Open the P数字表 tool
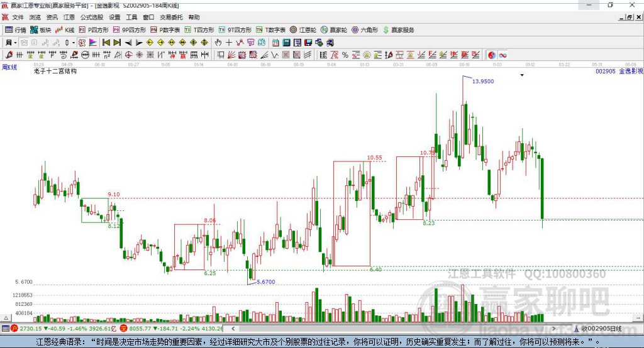Viewport: 644px width, 348px height. coord(165,30)
